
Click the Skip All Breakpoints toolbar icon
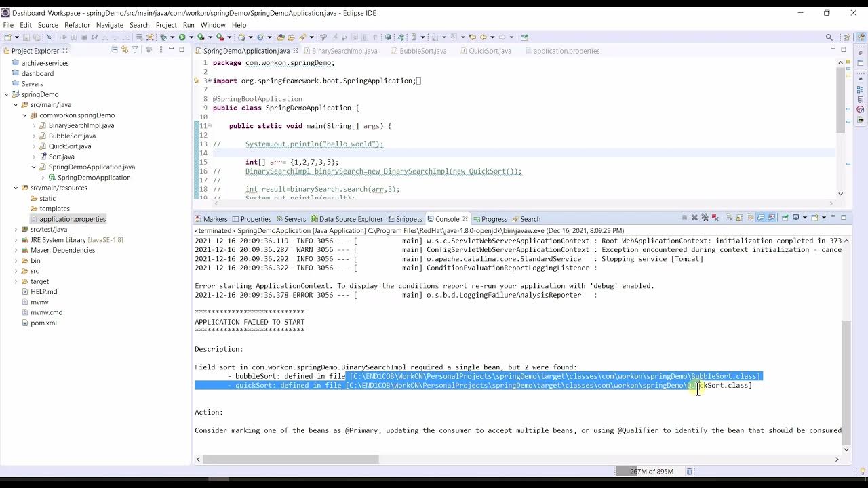49,37
